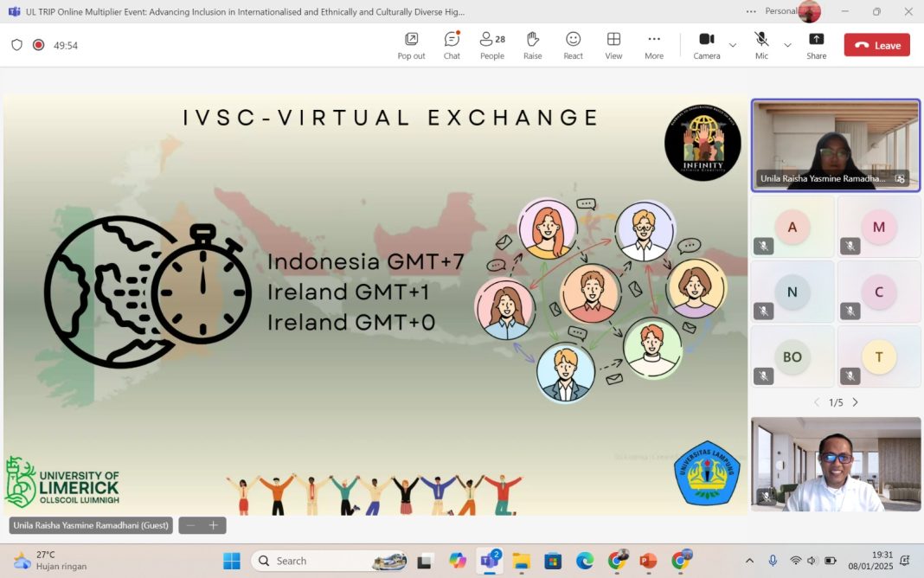This screenshot has height=578, width=924.
Task: Leave the meeting
Action: [876, 45]
